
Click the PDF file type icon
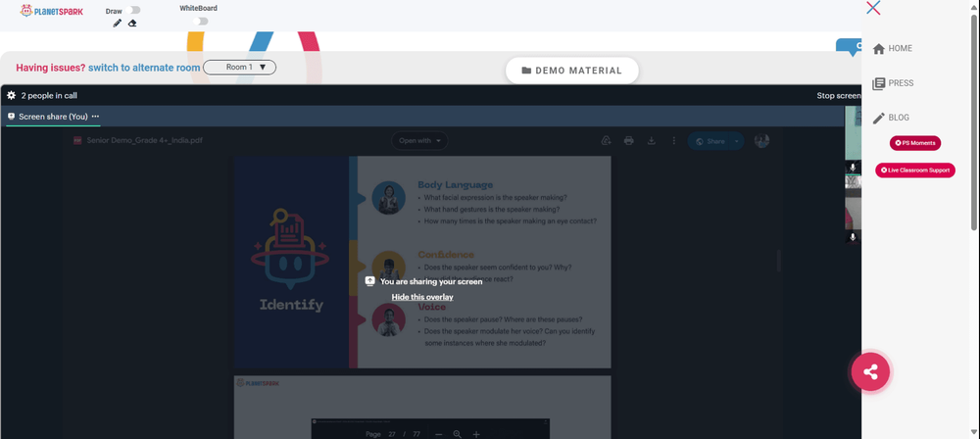click(x=77, y=141)
